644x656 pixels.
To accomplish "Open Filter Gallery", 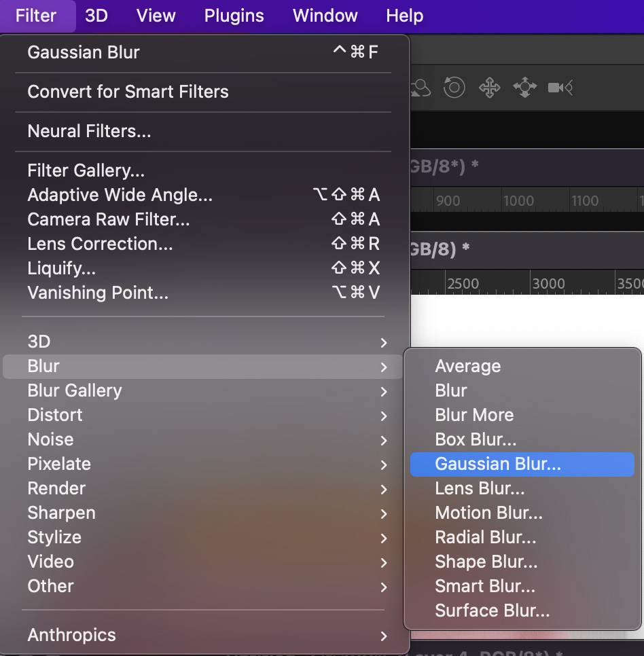I will tap(203, 170).
